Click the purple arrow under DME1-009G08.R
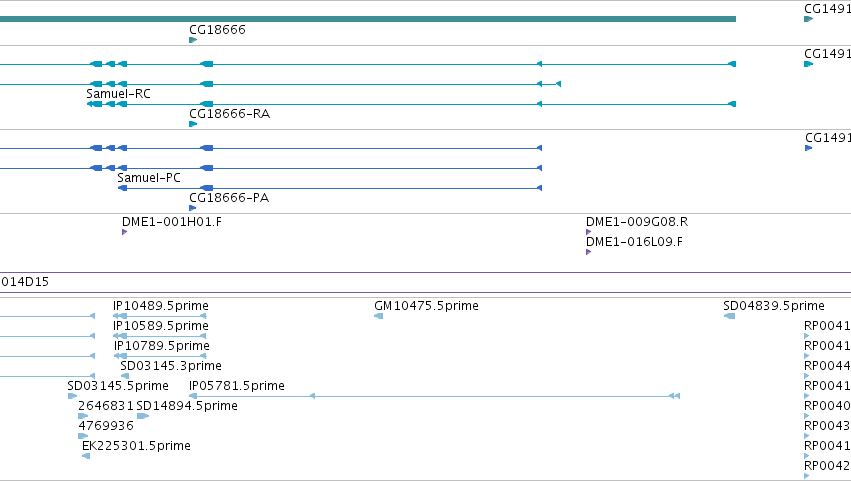Viewport: 851px width, 481px height. point(588,232)
